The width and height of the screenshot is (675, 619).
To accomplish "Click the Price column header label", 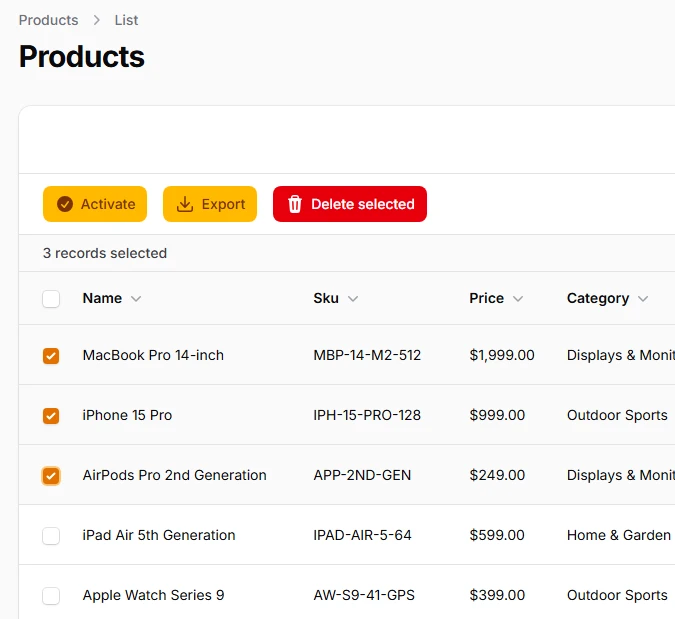I will 486,298.
